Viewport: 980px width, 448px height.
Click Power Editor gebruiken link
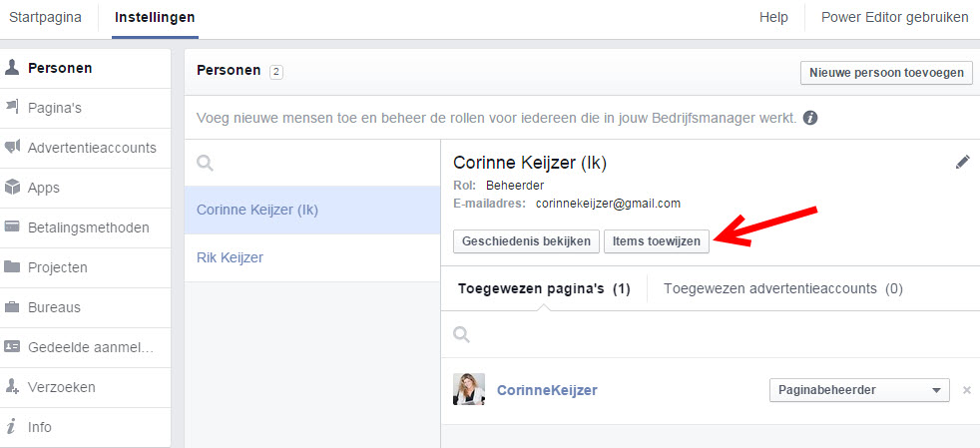[x=895, y=18]
